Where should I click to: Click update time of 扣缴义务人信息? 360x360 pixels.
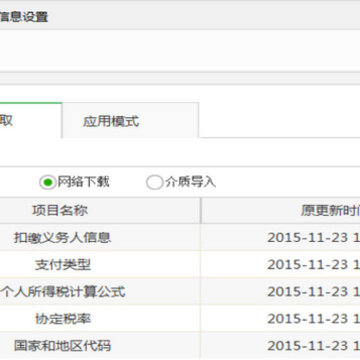pos(313,237)
